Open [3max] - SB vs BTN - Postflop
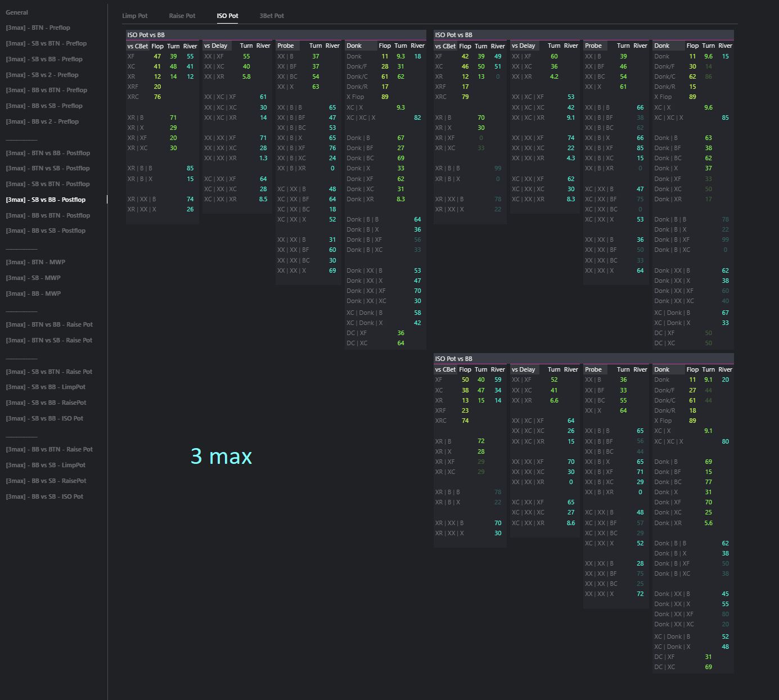 point(48,184)
